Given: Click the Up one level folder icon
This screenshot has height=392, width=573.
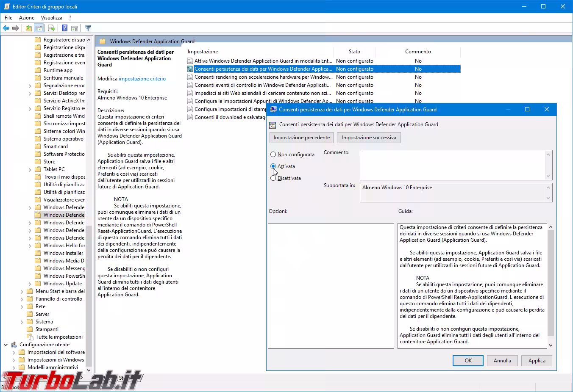Looking at the screenshot, I should point(28,28).
